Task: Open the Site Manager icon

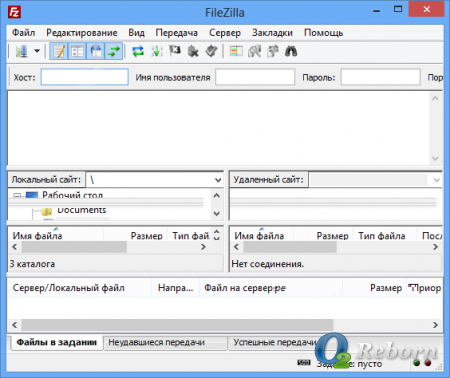Action: coord(22,51)
